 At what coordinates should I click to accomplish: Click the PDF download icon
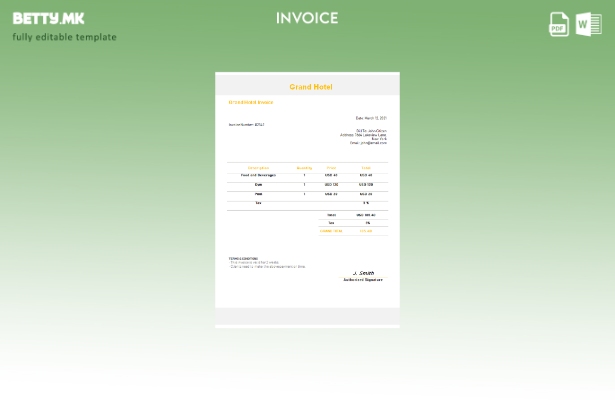(x=559, y=24)
